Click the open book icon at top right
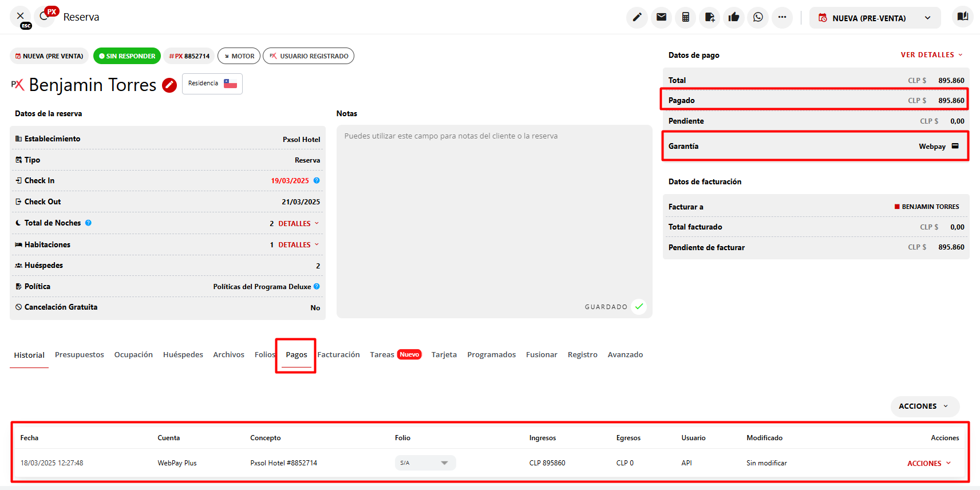 pos(962,17)
